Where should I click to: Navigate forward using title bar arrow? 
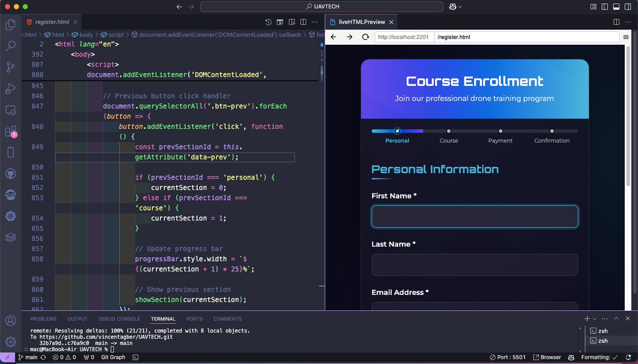click(191, 6)
